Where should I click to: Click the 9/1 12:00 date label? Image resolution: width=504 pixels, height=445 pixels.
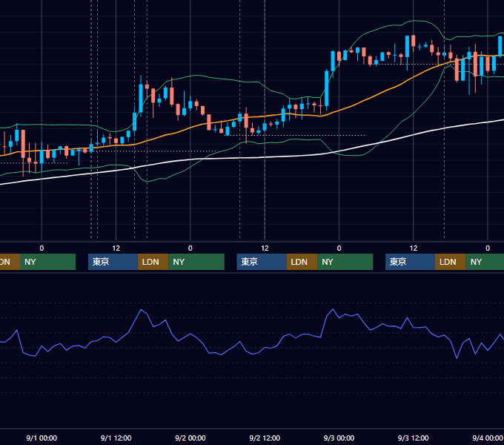pyautogui.click(x=116, y=438)
